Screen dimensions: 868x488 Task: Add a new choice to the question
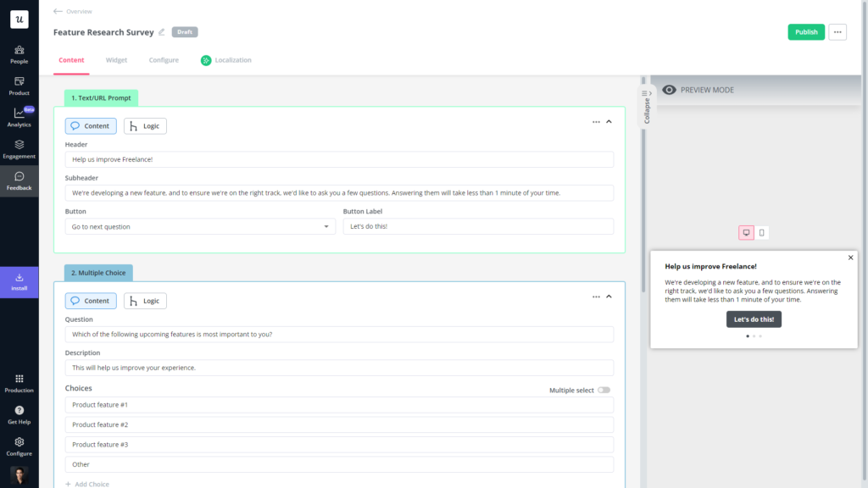pyautogui.click(x=87, y=483)
